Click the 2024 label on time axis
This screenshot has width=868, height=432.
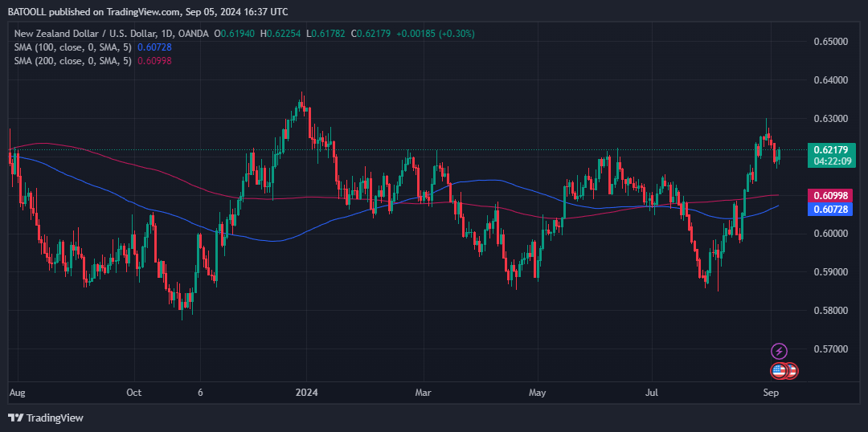(307, 393)
